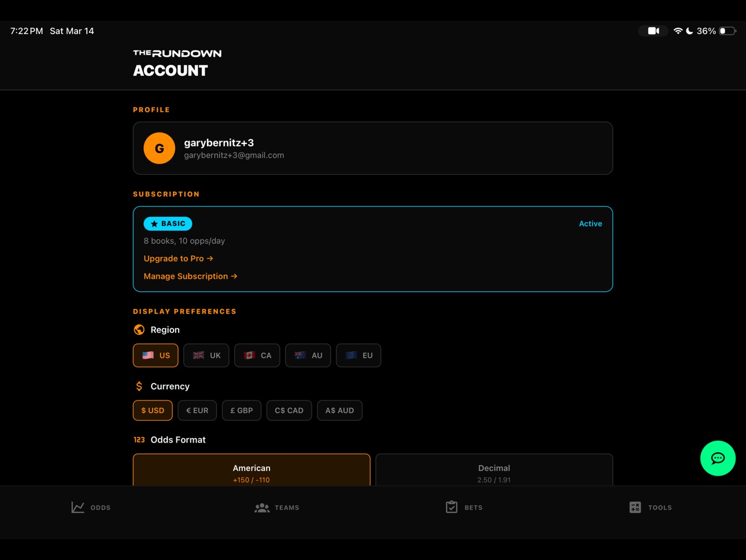Tap the Teams people icon
Screen dimensions: 746x560
262,507
